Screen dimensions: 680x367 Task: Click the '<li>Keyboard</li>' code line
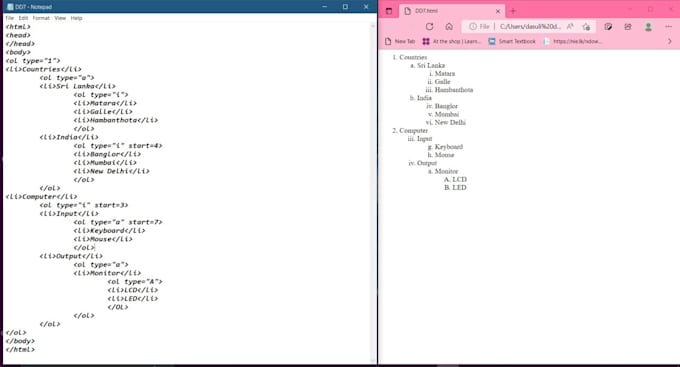(x=109, y=230)
